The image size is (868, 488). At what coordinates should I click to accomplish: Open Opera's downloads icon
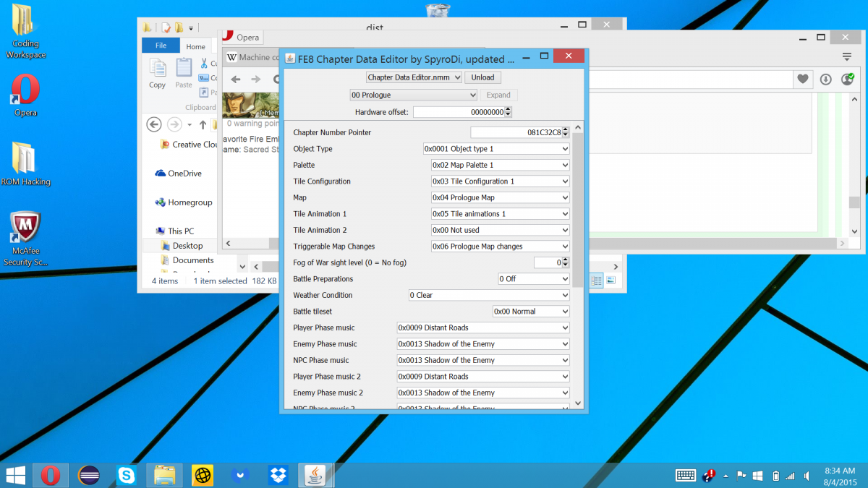(825, 79)
